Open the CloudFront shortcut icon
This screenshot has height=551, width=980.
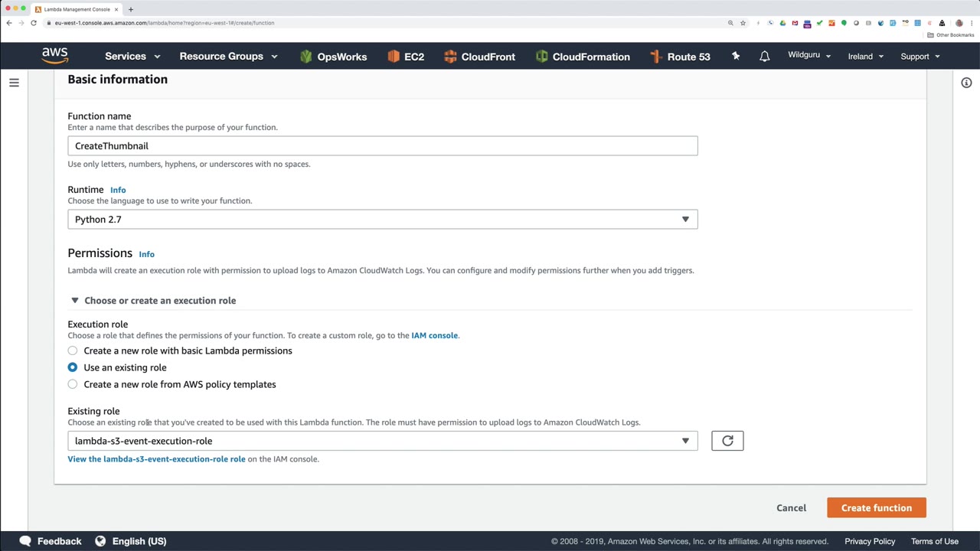450,56
